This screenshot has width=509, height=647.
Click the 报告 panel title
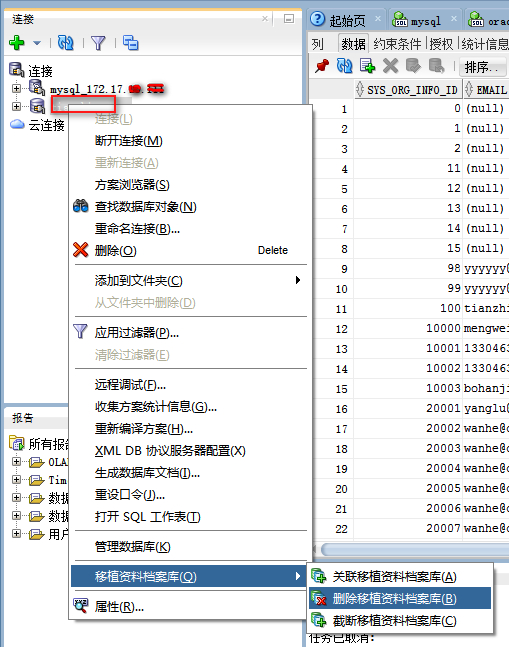coord(23,418)
